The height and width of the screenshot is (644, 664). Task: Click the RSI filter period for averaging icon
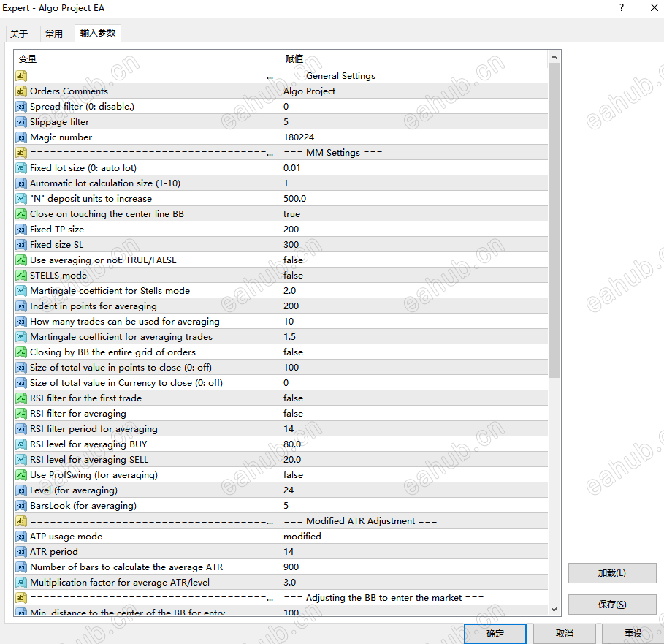click(x=20, y=429)
